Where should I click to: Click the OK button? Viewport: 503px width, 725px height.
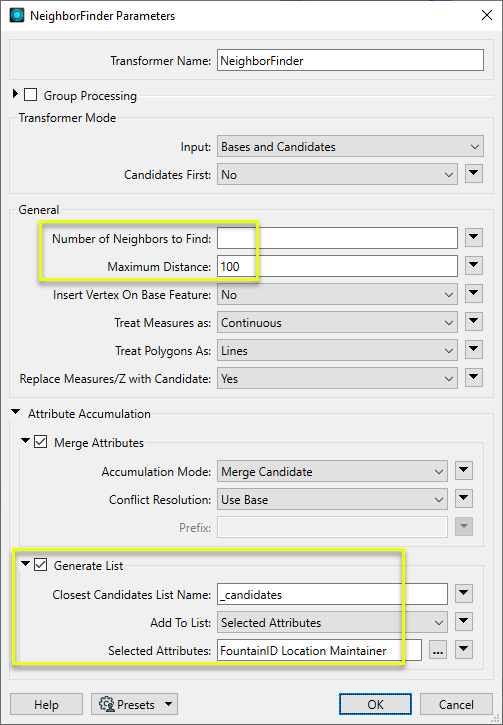click(x=375, y=704)
